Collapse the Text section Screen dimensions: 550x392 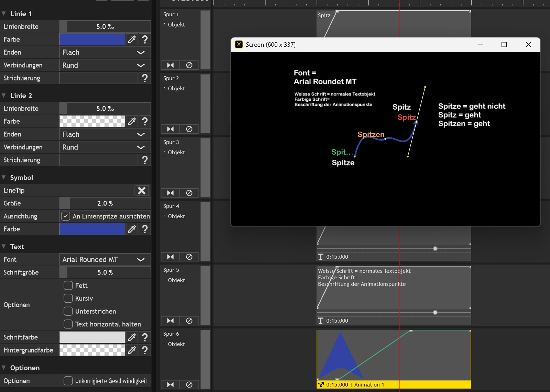(x=4, y=246)
